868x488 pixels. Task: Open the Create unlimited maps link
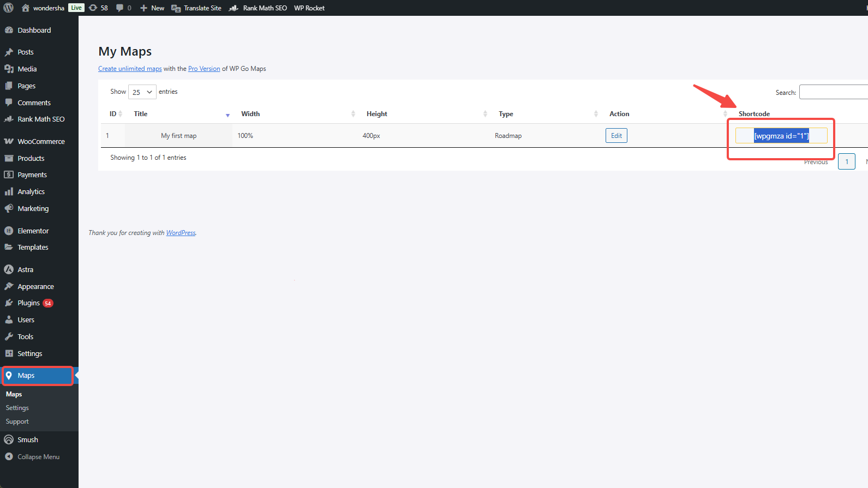[130, 69]
